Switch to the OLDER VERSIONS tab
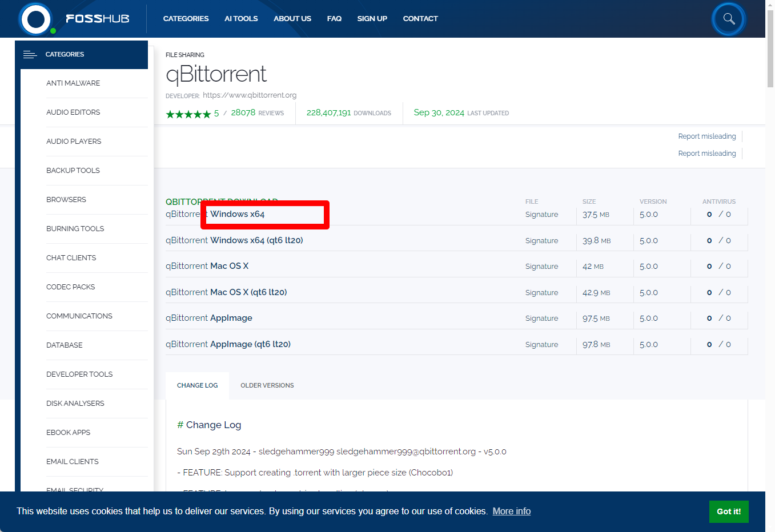This screenshot has height=532, width=775. pyautogui.click(x=267, y=386)
